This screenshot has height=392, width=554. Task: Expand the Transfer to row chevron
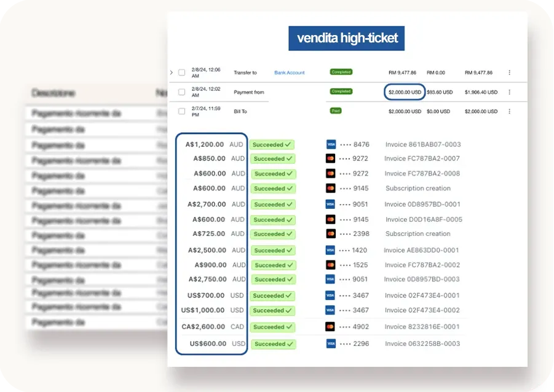(172, 73)
